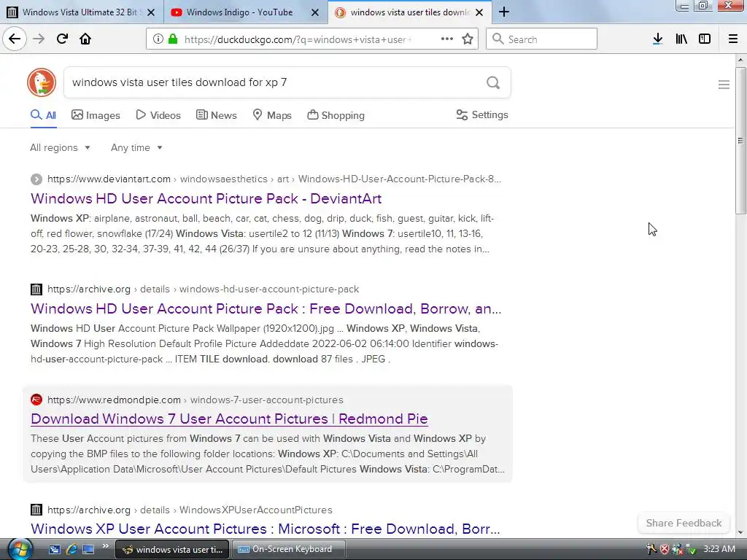Click the Firefox Search box
The image size is (747, 560).
[542, 39]
